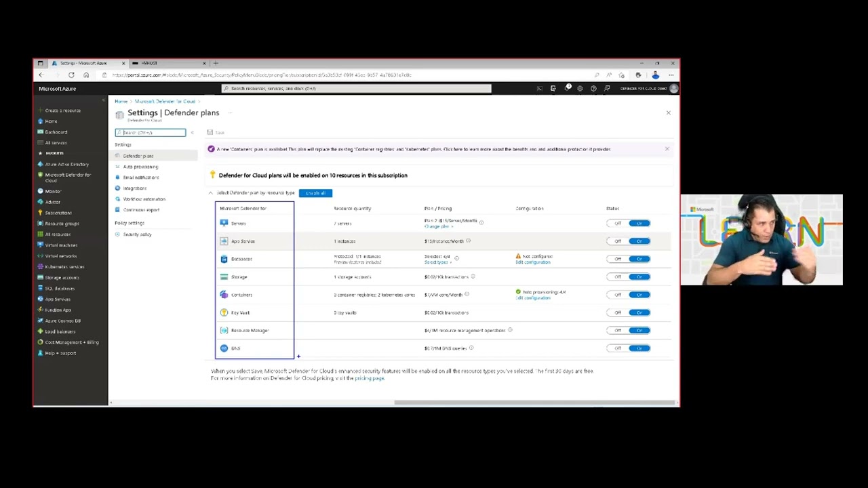The width and height of the screenshot is (868, 488).
Task: Edit configuration for Databases plan
Action: pos(533,262)
